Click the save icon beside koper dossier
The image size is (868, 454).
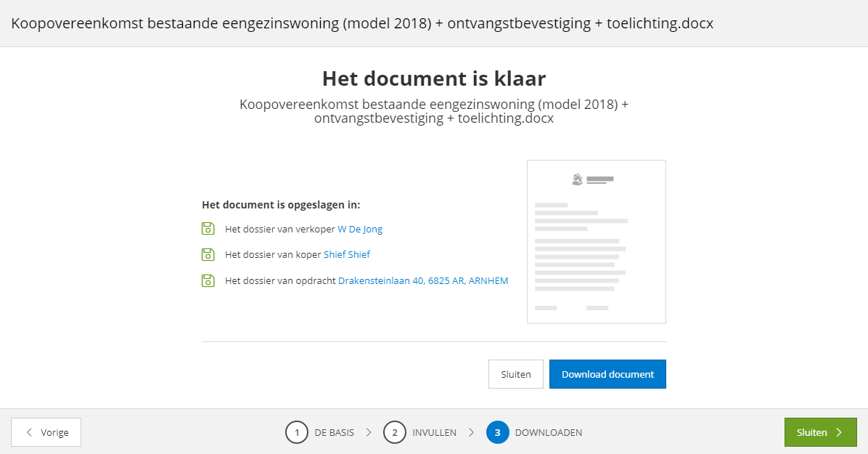click(x=208, y=254)
